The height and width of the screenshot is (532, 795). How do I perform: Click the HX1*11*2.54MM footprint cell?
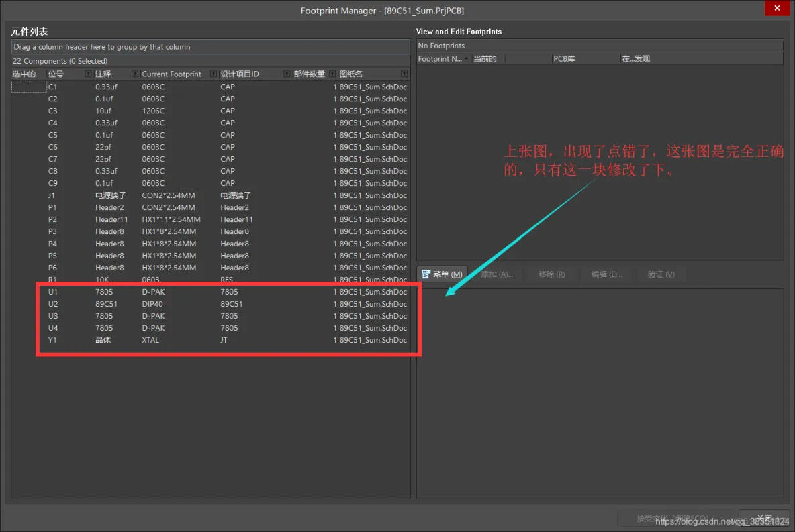[x=171, y=220]
